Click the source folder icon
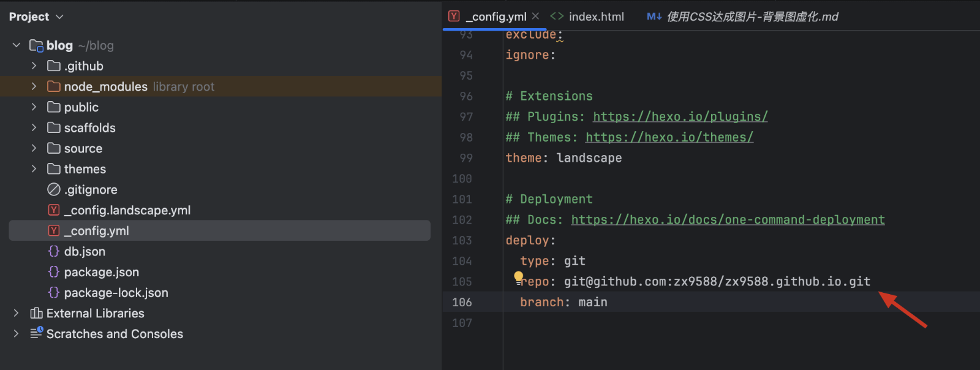Viewport: 980px width, 370px height. (x=54, y=148)
